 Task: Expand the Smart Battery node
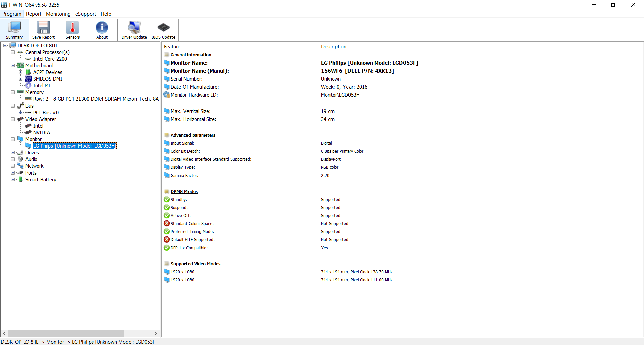pos(13,179)
